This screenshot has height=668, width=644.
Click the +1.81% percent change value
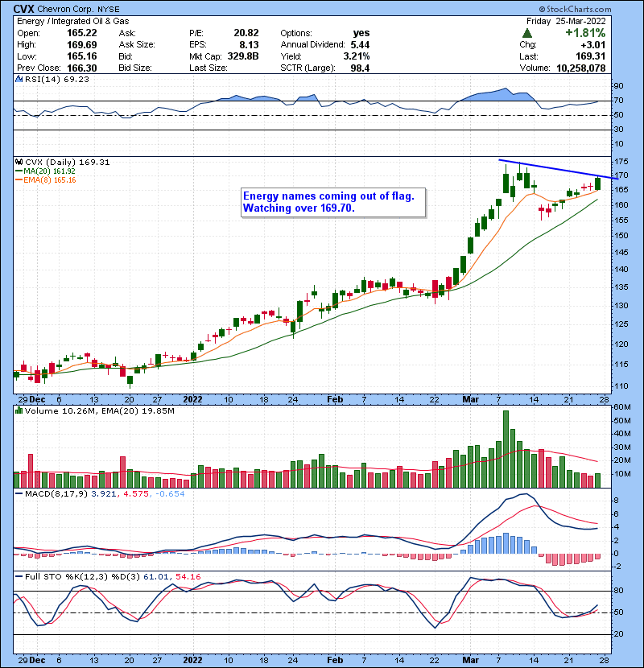[x=585, y=33]
